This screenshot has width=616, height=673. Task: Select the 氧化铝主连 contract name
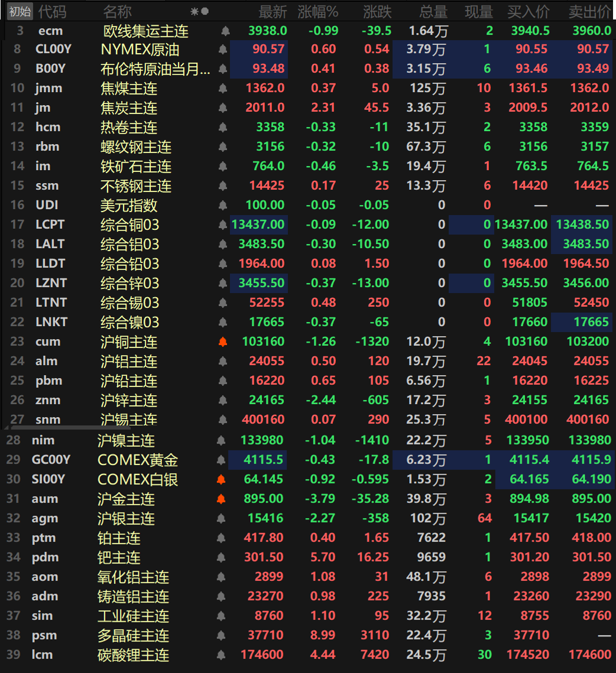[133, 577]
